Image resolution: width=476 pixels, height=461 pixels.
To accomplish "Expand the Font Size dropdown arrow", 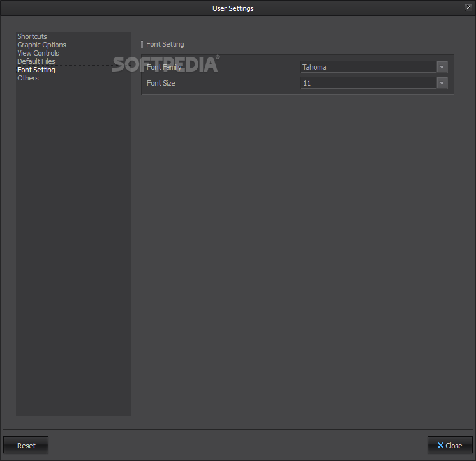I will [x=442, y=82].
